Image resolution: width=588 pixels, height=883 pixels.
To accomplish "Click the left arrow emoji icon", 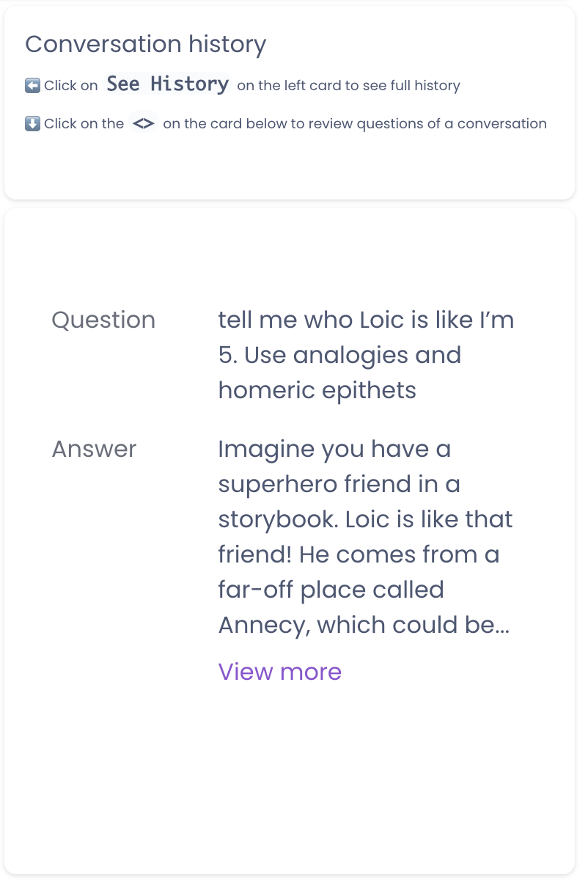I will click(x=32, y=86).
